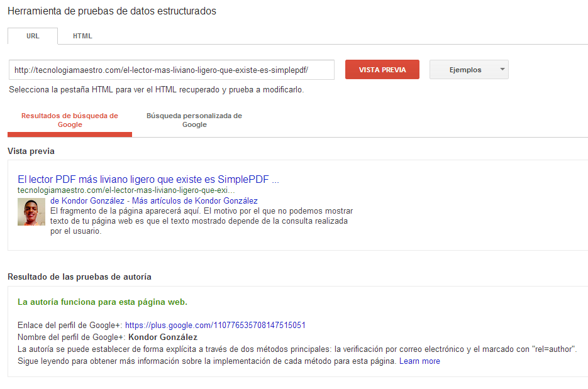Open the Ejemplos dropdown

(469, 70)
